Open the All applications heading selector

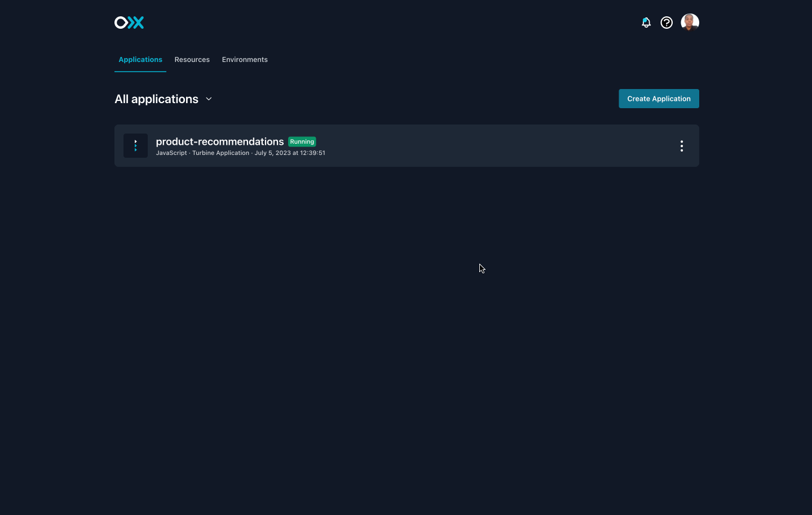156,99
